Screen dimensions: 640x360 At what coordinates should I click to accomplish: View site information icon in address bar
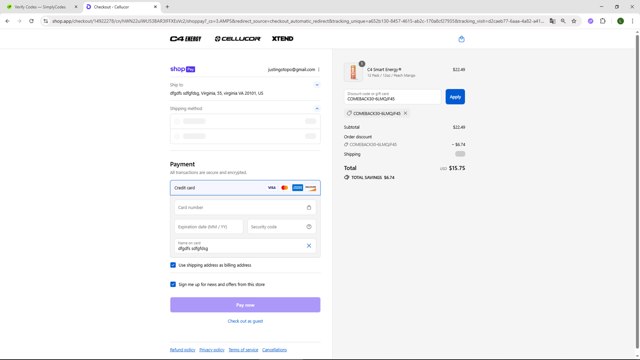(x=45, y=21)
